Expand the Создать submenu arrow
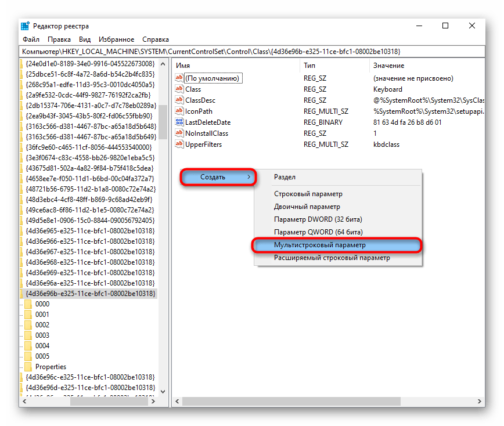This screenshot has width=504, height=426. (249, 177)
